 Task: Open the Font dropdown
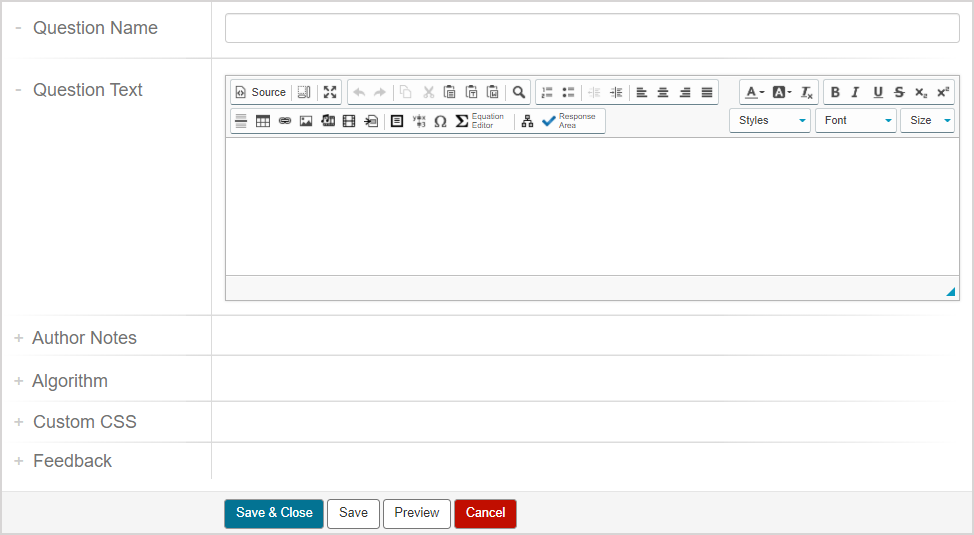(855, 121)
